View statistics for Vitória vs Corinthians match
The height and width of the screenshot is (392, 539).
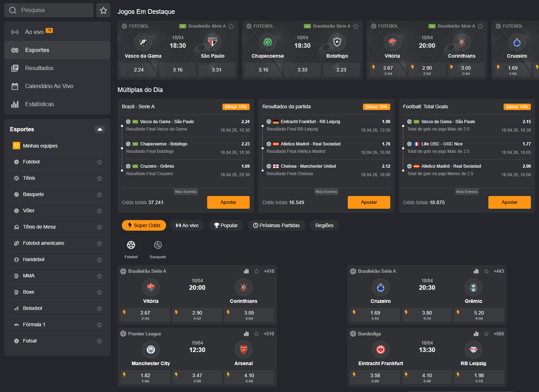tap(246, 271)
